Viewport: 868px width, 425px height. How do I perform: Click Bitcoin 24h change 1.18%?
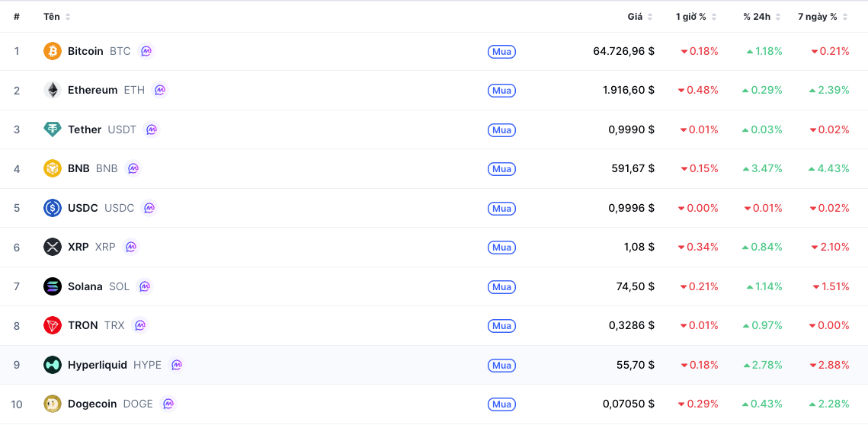(764, 51)
